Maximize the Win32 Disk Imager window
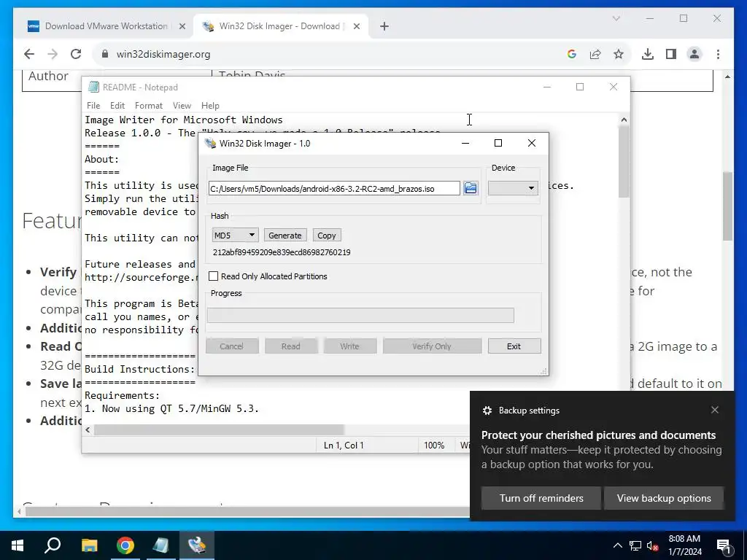Image resolution: width=747 pixels, height=560 pixels. tap(498, 143)
